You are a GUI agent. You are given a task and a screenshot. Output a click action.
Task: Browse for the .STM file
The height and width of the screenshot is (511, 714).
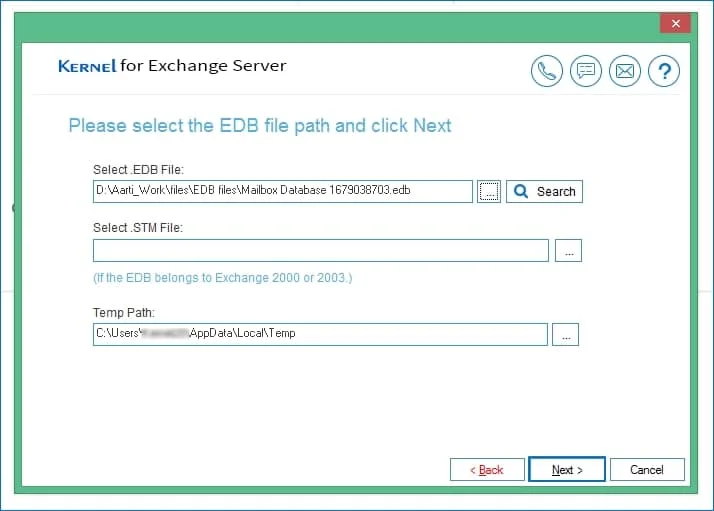(568, 250)
